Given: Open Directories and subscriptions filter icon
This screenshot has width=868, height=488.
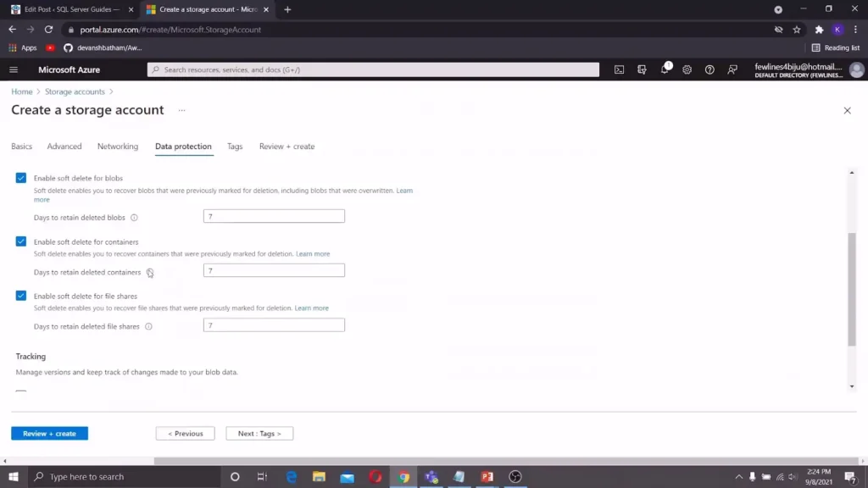Looking at the screenshot, I should [x=642, y=69].
